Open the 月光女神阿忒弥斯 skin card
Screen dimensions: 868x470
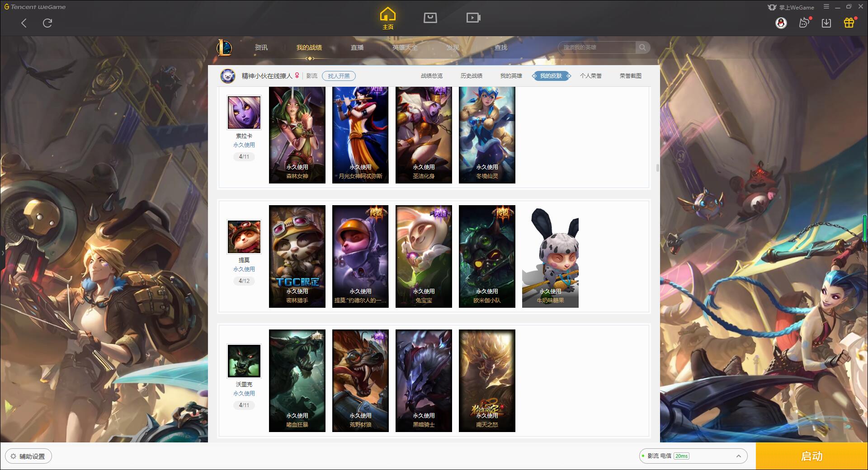tap(360, 135)
